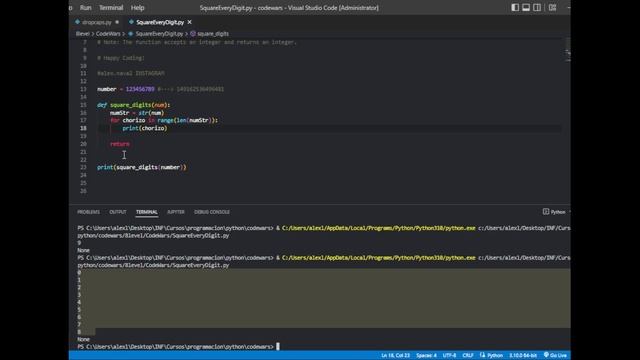Click the CRLF line ending status item
The height and width of the screenshot is (360, 640).
[x=468, y=355]
